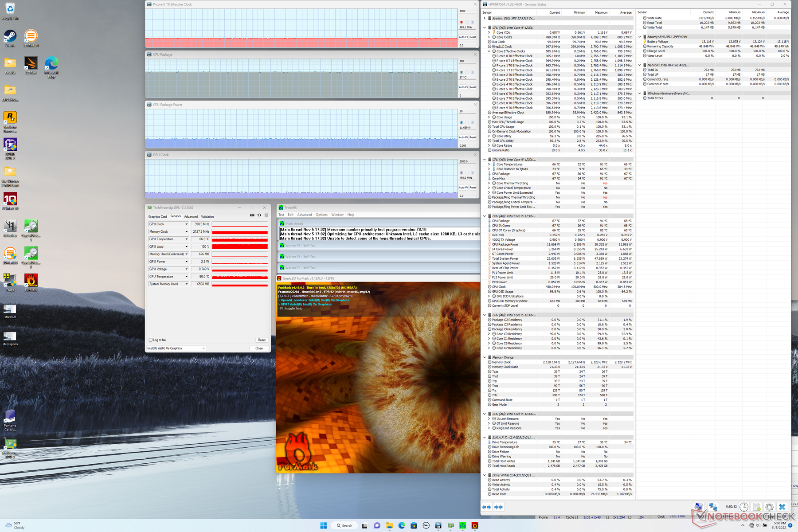Click HWiNFO clock reset timer icon
Screen dimensions: 798x532
click(744, 507)
